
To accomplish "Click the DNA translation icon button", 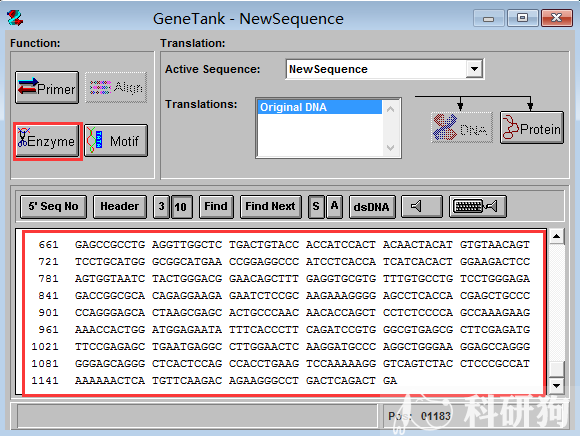I will [462, 128].
